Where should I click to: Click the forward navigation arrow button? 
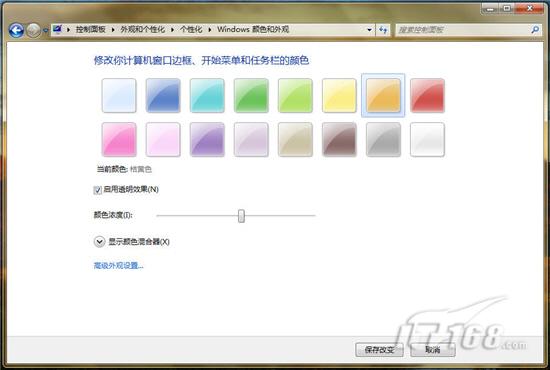pyautogui.click(x=34, y=31)
